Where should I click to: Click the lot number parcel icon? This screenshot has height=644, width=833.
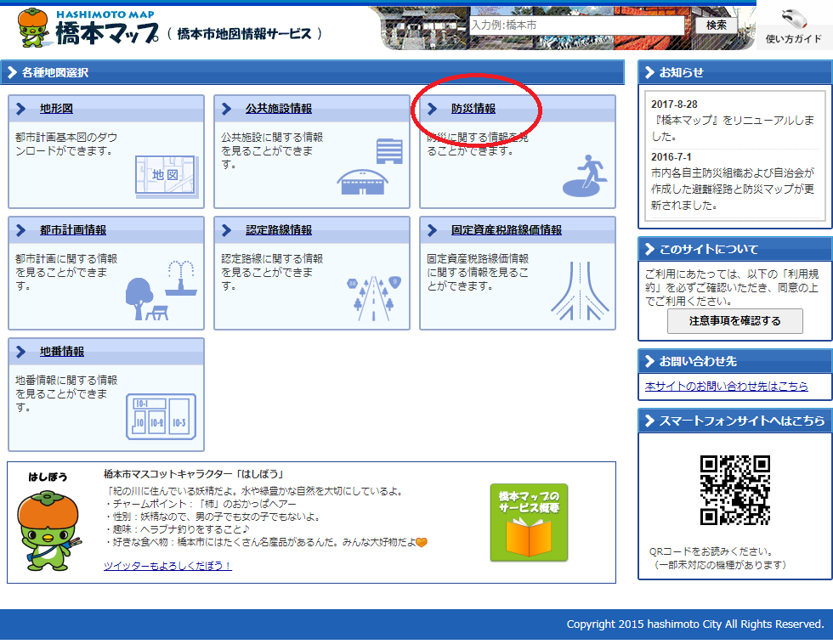click(x=161, y=415)
